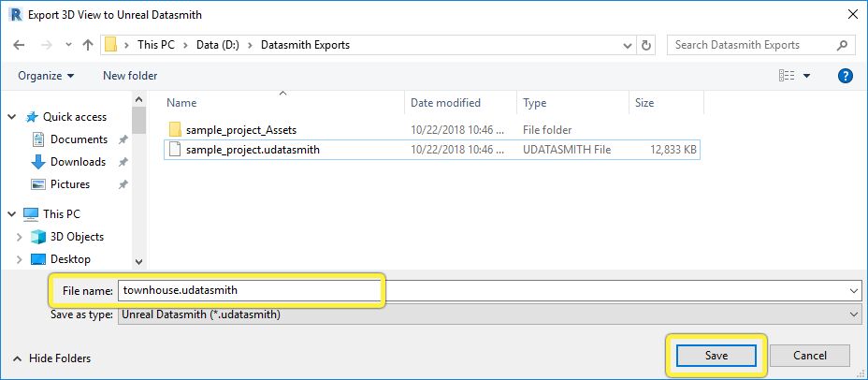Select Desktop in navigation pane
868x380 pixels.
pyautogui.click(x=70, y=258)
